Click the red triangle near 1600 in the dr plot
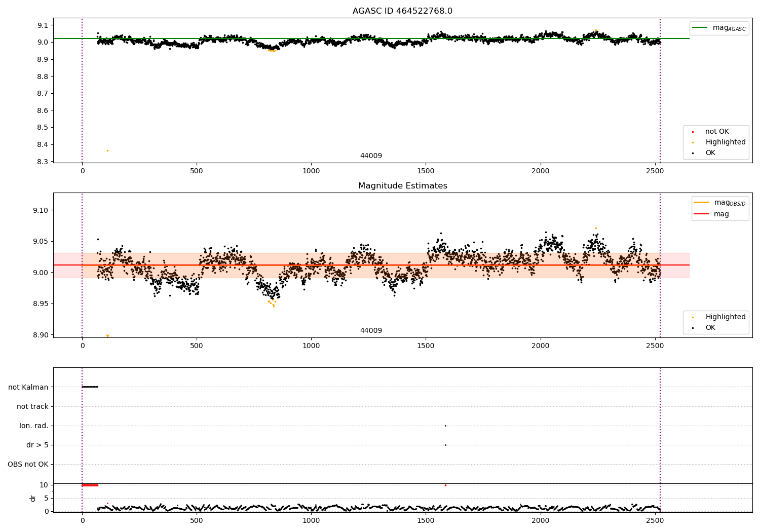 pos(445,485)
